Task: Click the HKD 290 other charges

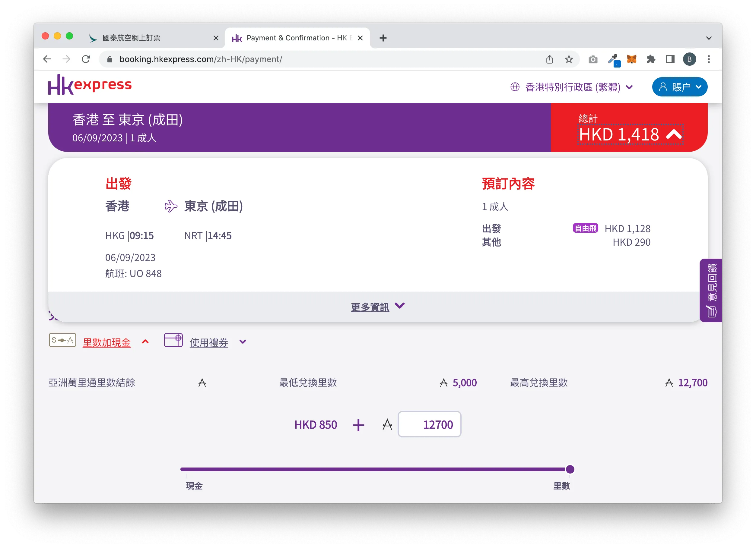Action: click(x=631, y=242)
